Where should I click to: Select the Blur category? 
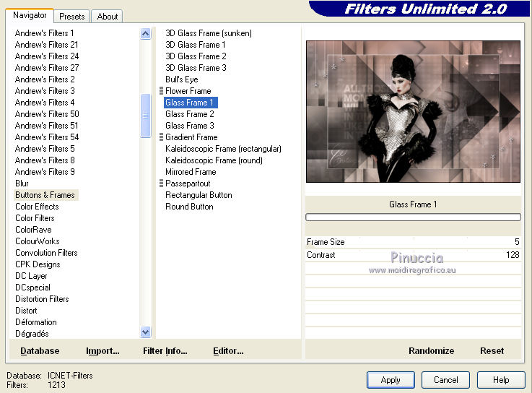[22, 183]
